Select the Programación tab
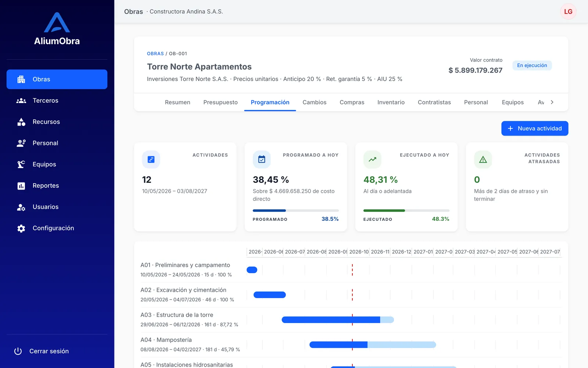 coord(270,102)
